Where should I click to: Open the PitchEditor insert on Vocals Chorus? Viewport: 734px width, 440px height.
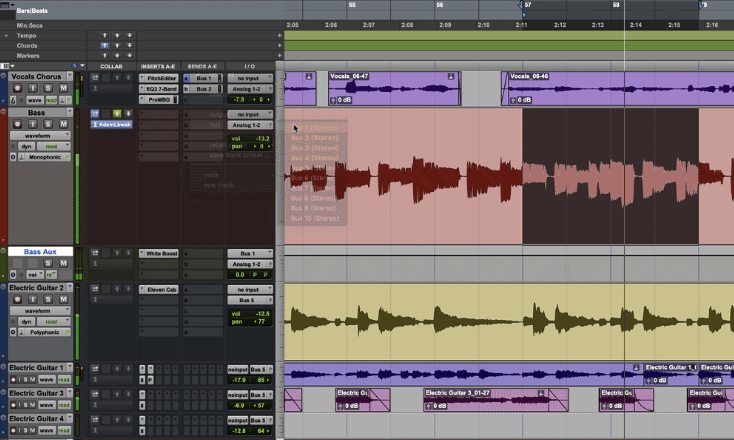pos(159,78)
